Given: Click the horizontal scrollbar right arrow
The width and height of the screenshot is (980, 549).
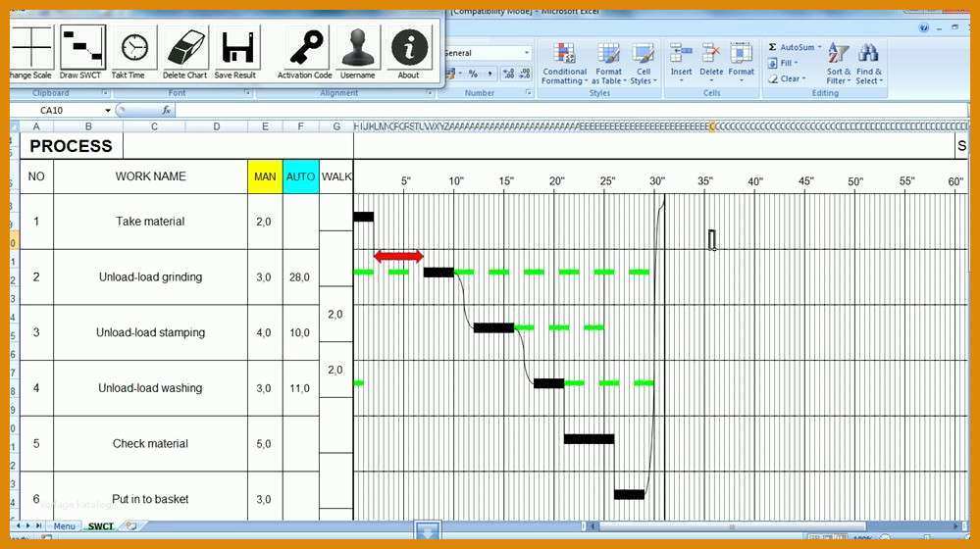Looking at the screenshot, I should click(955, 526).
